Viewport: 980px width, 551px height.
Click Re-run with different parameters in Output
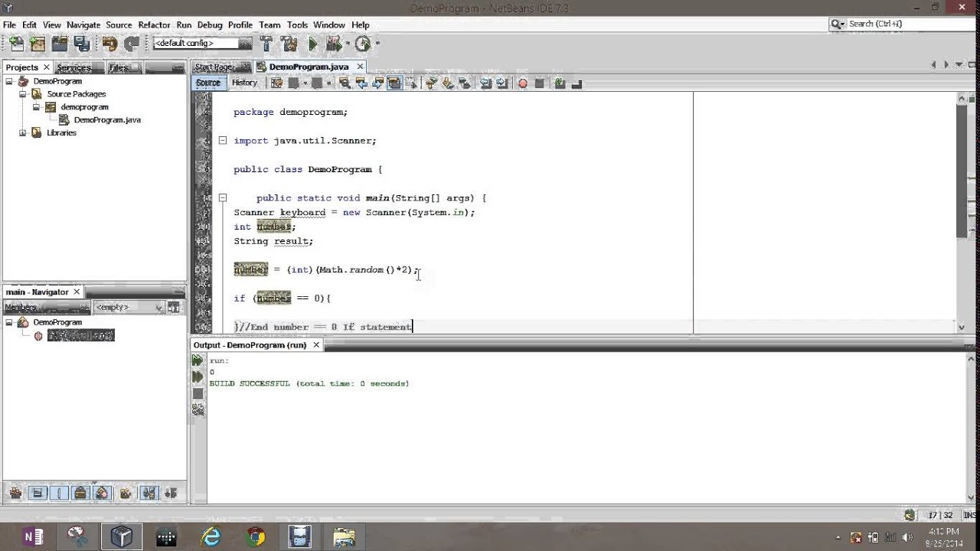tap(198, 377)
